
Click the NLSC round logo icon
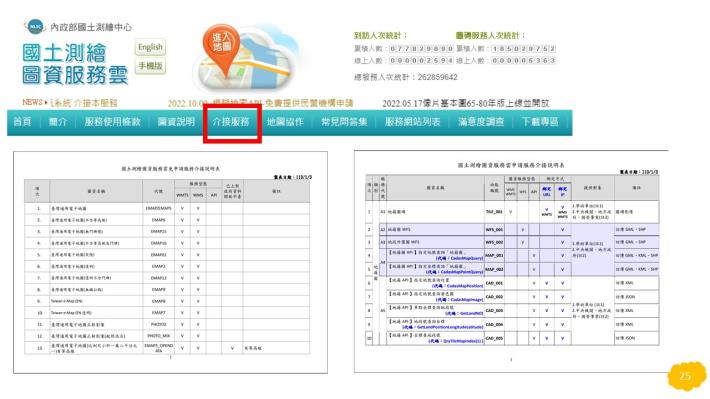tap(35, 27)
